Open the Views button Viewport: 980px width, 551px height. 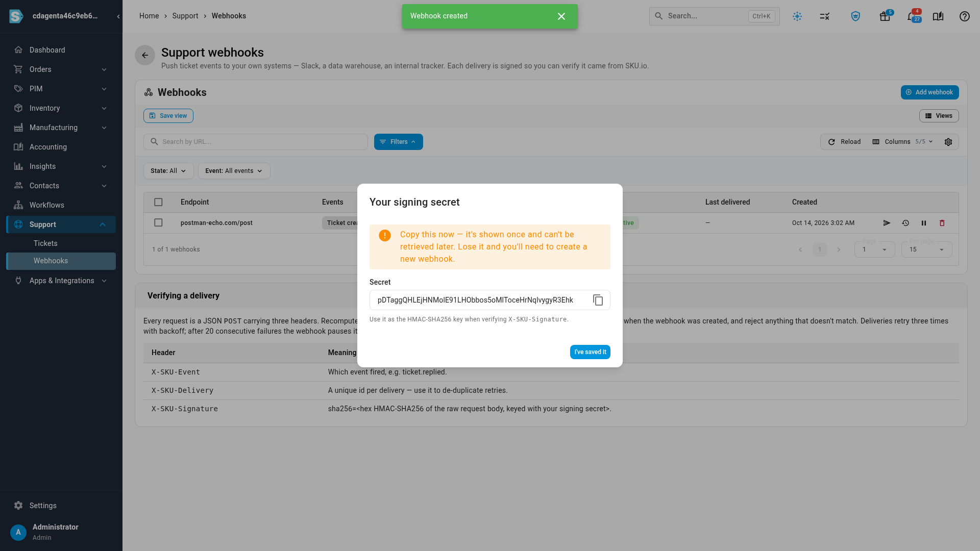(939, 116)
